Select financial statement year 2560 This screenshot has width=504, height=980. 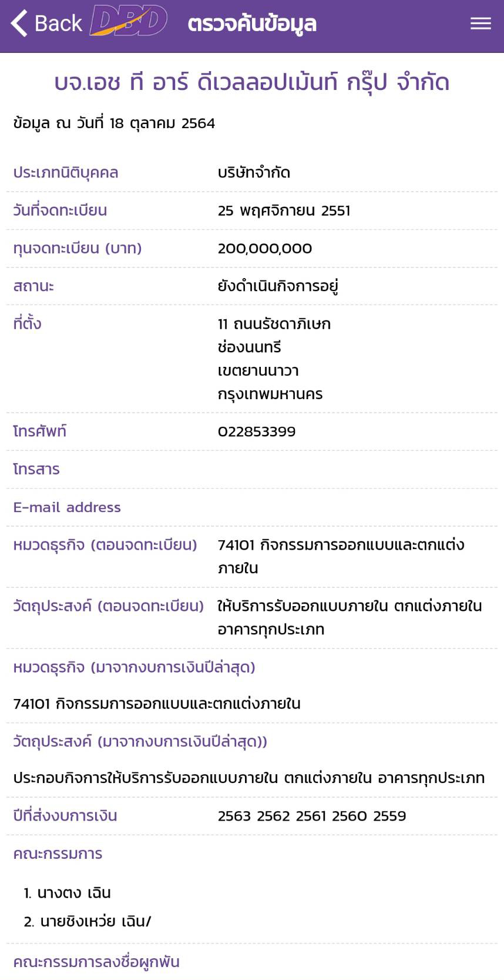349,816
